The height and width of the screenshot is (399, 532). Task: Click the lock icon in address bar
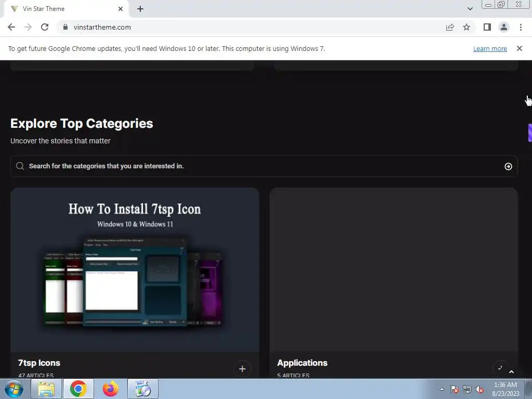[x=65, y=27]
